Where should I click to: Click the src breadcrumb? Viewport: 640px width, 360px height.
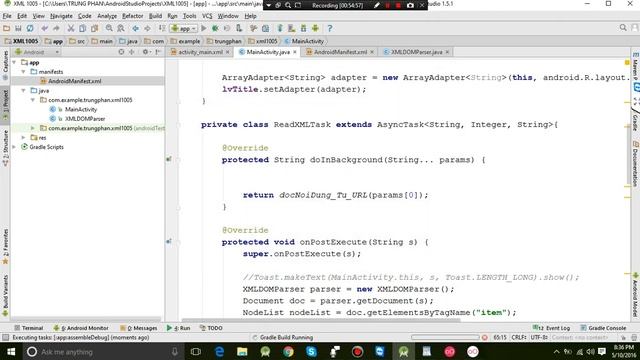pos(77,41)
